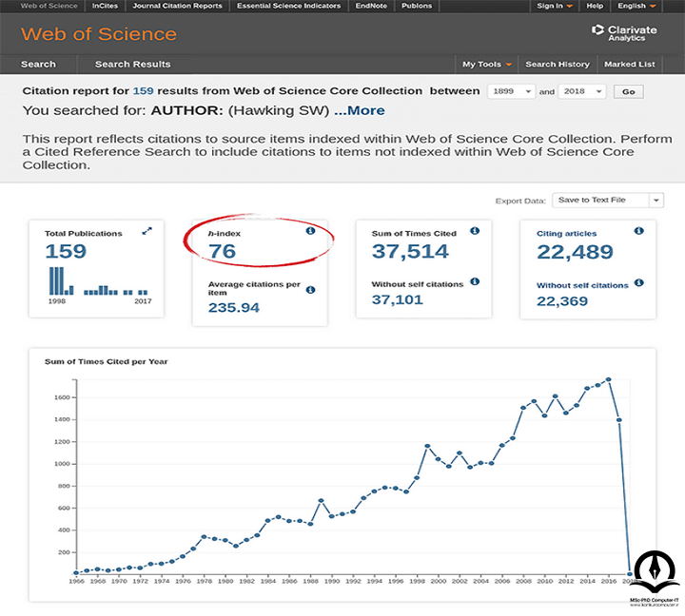Image resolution: width=685 pixels, height=616 pixels.
Task: Go to the Search Results tab
Action: pyautogui.click(x=133, y=65)
